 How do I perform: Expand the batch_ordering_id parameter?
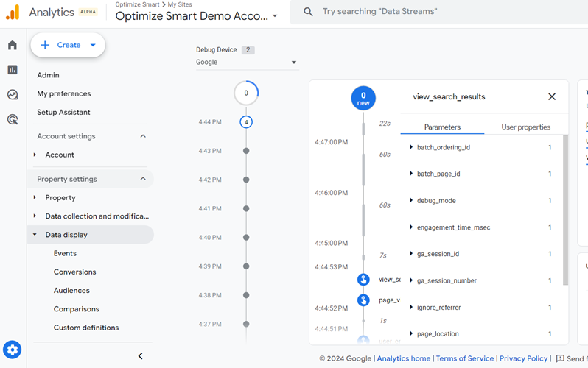[x=411, y=147]
